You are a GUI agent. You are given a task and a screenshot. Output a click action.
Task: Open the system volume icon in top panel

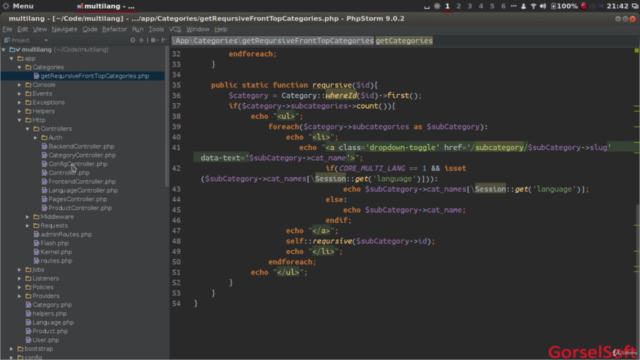click(x=543, y=6)
